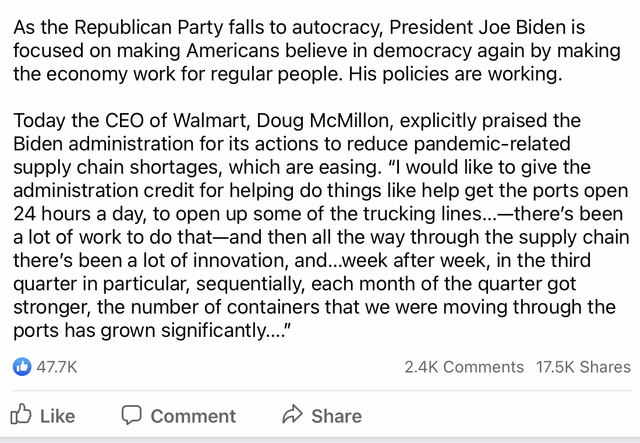Click the word "Walmart" in the post
640x443 pixels.
211,121
